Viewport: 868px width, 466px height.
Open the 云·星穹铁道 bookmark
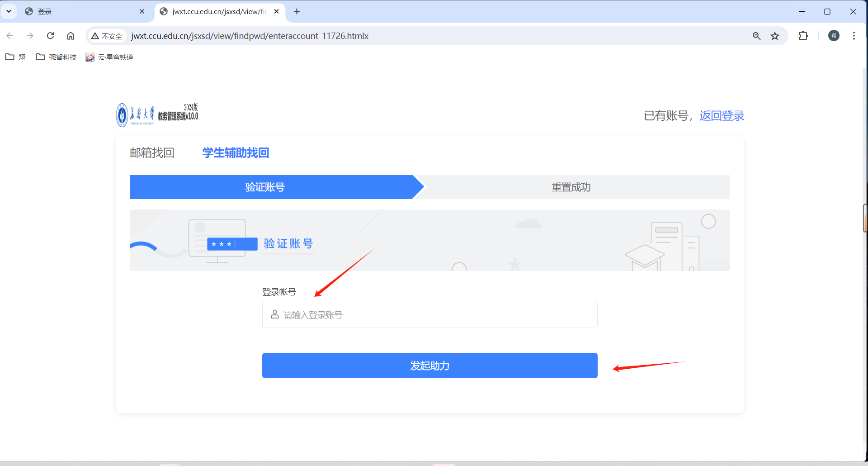point(110,57)
